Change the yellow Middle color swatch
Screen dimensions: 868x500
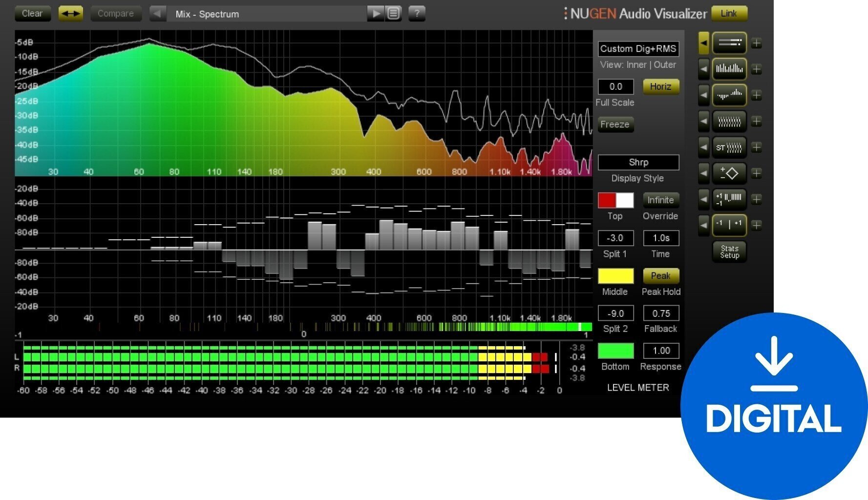click(615, 276)
